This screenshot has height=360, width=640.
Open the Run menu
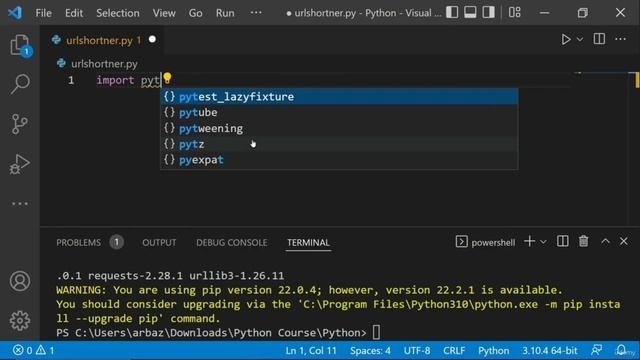click(225, 13)
